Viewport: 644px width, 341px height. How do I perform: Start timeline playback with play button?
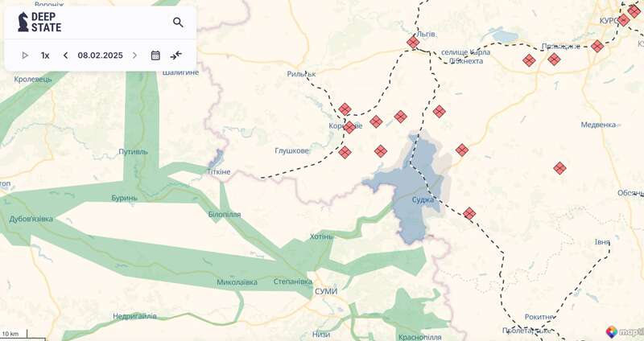click(x=25, y=55)
